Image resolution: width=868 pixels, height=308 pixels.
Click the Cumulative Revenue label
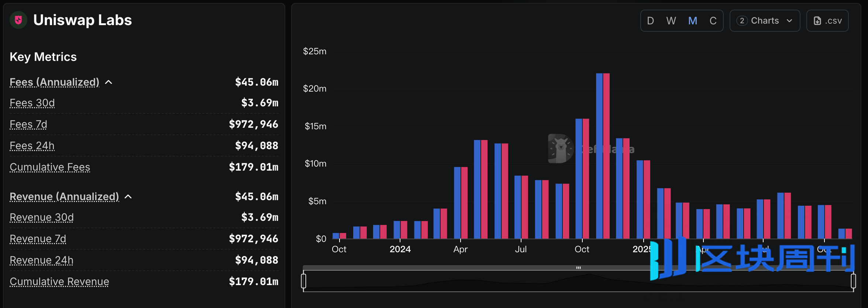[x=59, y=282]
